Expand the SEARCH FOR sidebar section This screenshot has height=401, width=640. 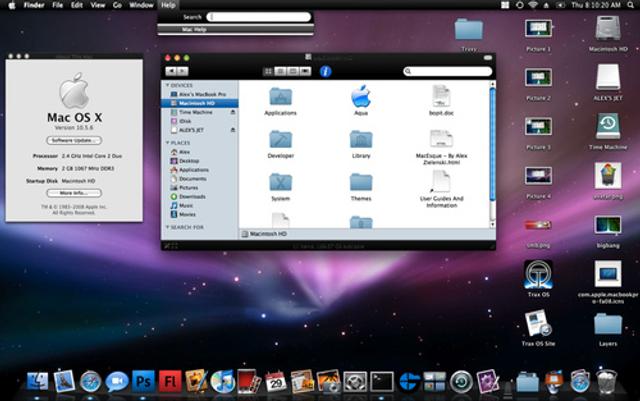(x=168, y=227)
